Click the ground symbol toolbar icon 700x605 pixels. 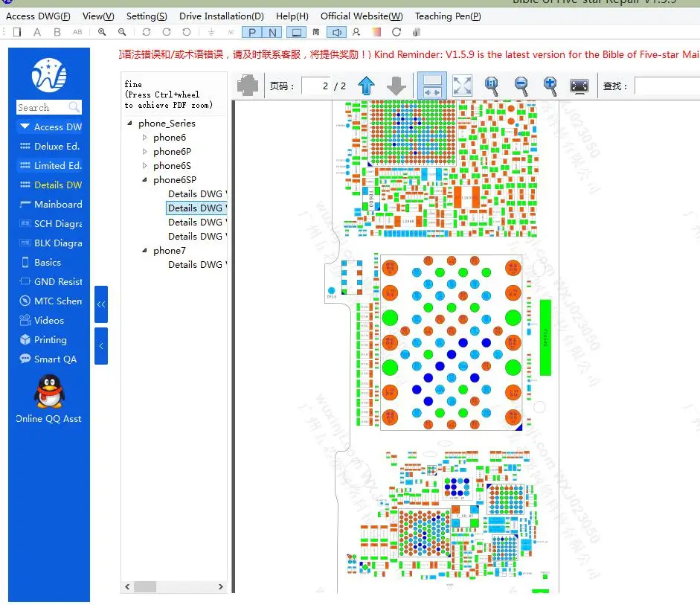point(211,32)
